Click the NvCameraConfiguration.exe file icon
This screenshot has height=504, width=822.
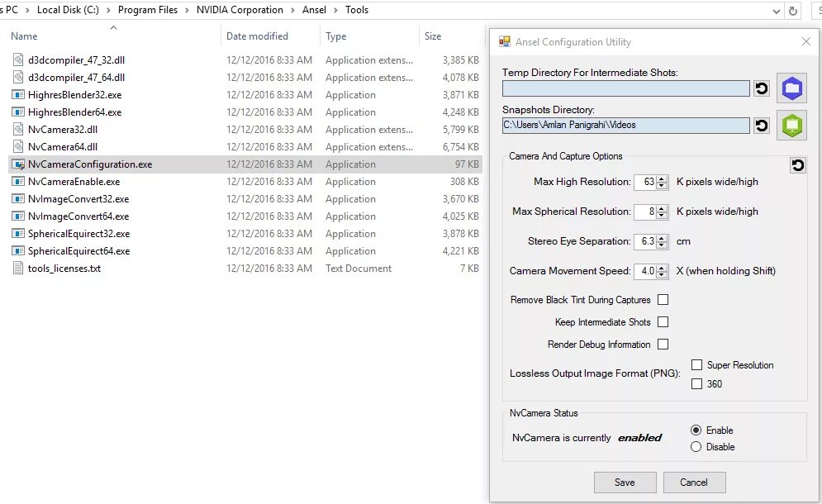point(18,164)
